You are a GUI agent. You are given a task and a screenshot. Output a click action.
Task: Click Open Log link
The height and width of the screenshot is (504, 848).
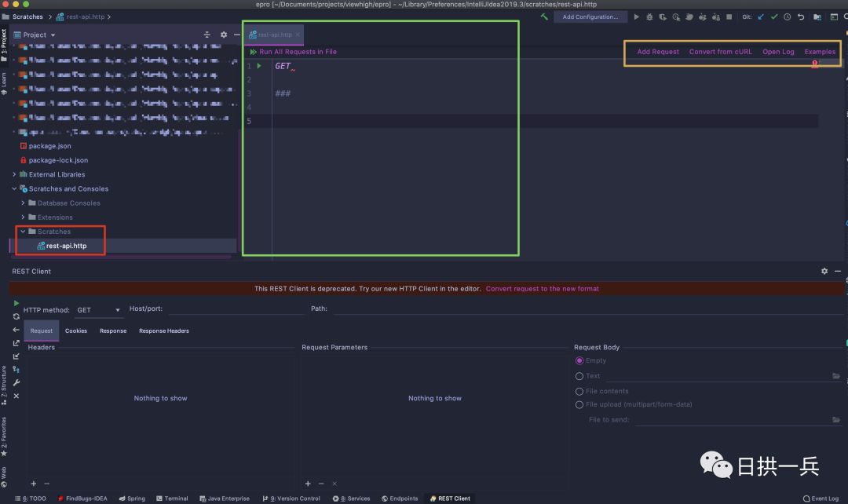[778, 52]
